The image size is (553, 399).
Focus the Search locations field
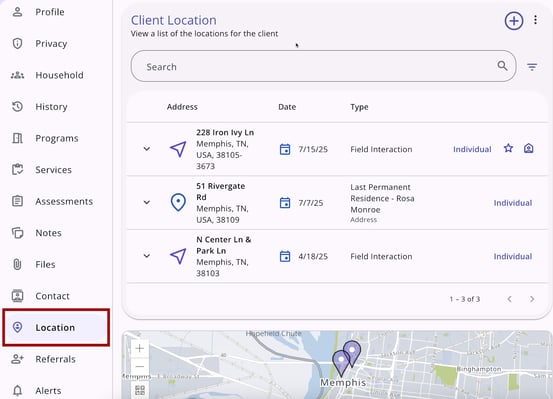pyautogui.click(x=323, y=66)
